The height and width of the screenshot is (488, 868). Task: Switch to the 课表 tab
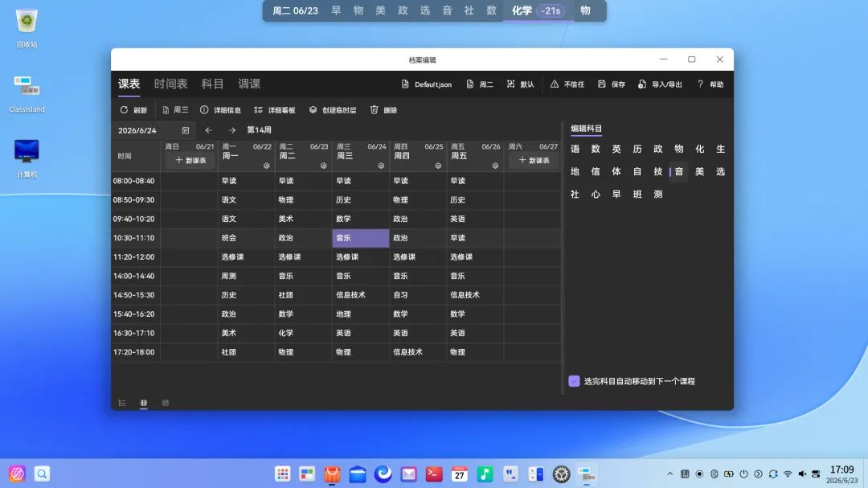coord(129,84)
